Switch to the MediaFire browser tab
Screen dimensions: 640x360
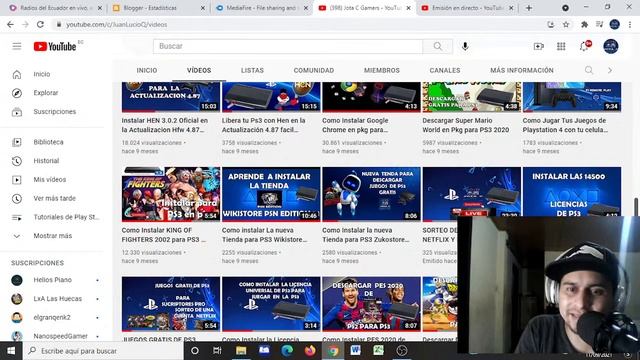262,8
